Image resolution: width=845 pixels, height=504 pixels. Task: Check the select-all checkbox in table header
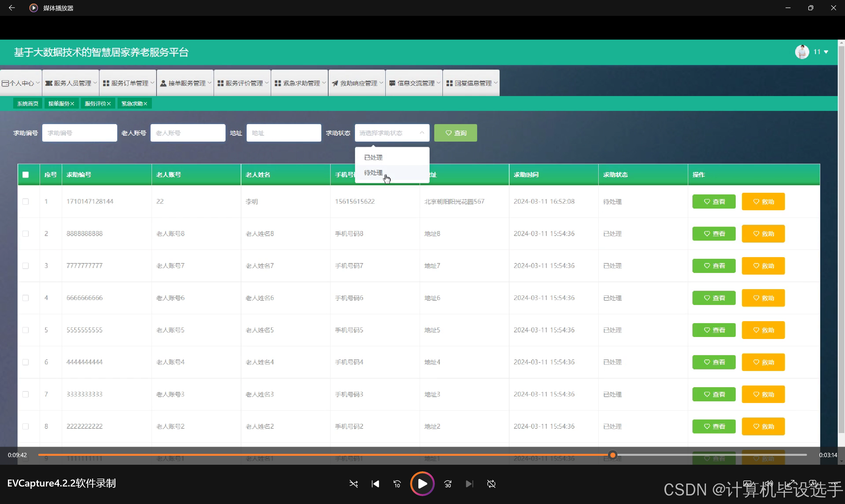[x=25, y=175]
